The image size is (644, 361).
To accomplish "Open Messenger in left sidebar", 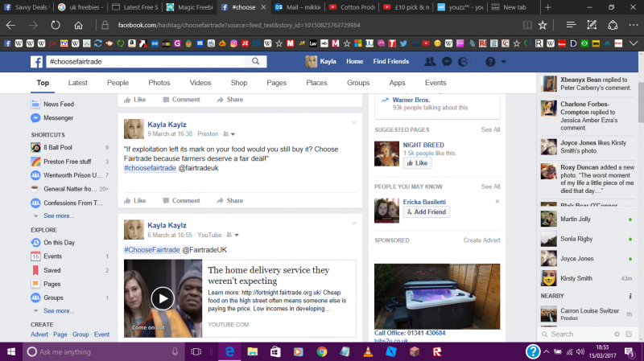I will pyautogui.click(x=58, y=117).
